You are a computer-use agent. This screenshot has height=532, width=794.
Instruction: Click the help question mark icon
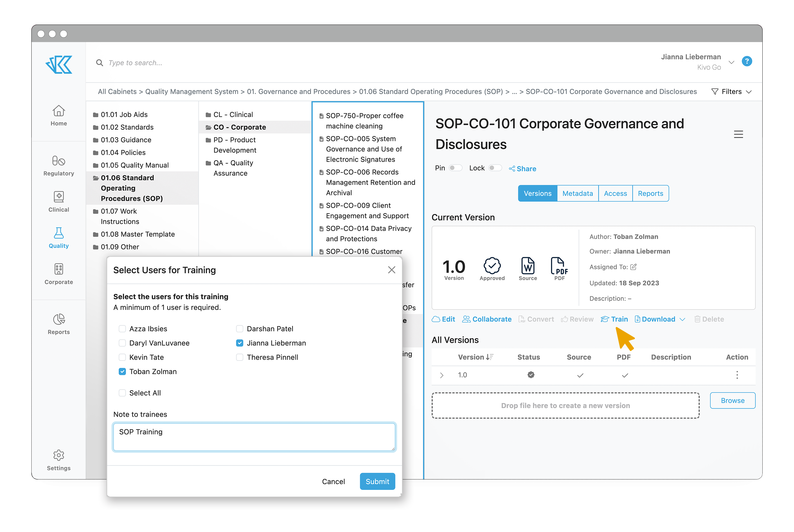click(x=747, y=61)
